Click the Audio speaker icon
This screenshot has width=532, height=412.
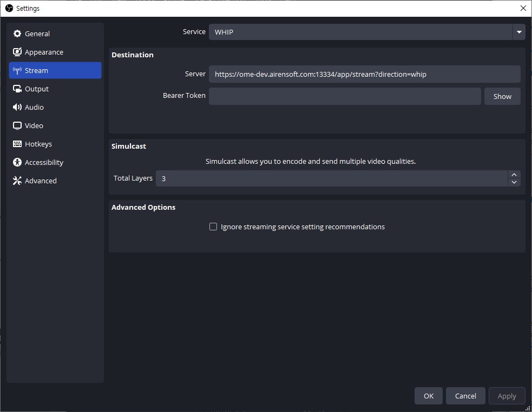pos(17,107)
